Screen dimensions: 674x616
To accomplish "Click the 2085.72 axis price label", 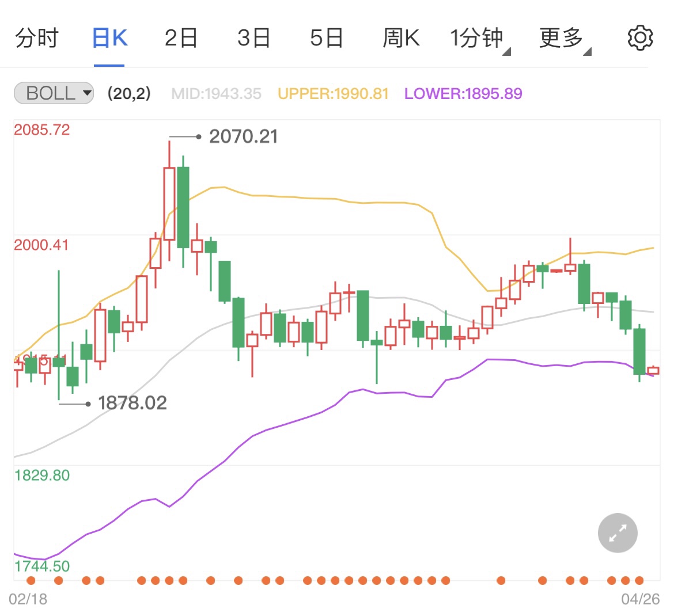I will pos(41,130).
